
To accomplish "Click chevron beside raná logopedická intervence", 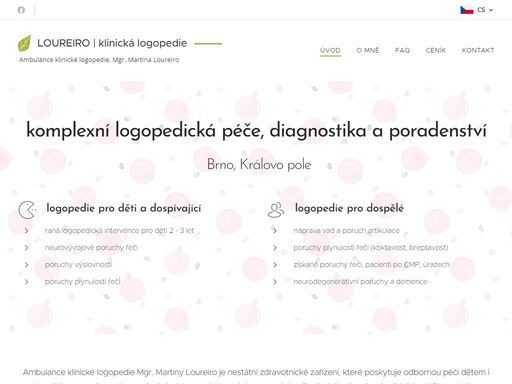I will pos(27,231).
